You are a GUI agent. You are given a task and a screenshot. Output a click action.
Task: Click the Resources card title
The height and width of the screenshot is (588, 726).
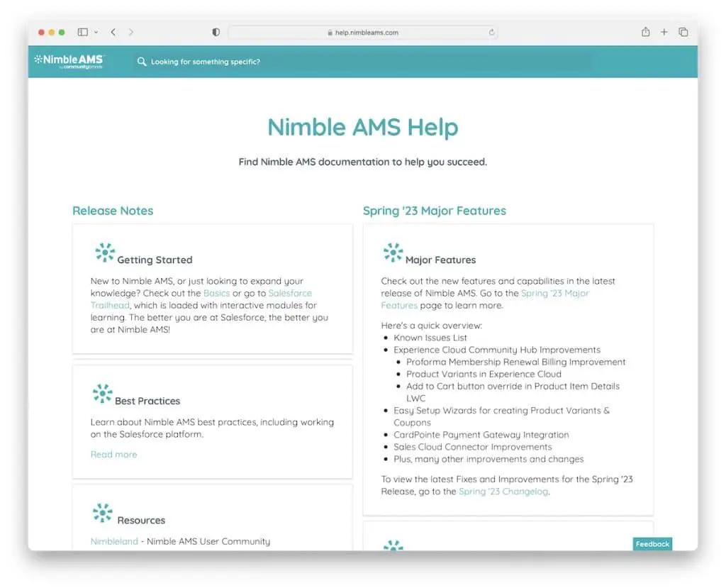click(x=141, y=521)
